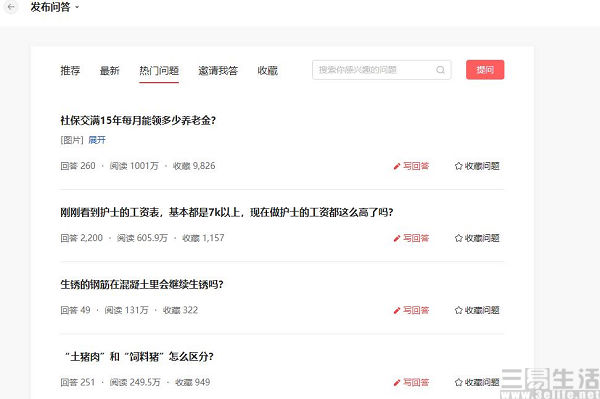The width and height of the screenshot is (600, 399).
Task: Click pencil icon in the 护士 question row
Action: click(397, 238)
